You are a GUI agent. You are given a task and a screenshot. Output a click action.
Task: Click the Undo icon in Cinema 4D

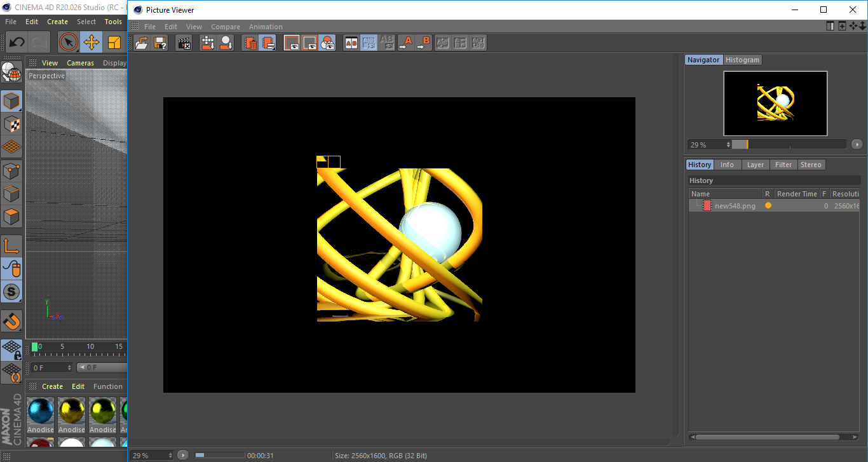pyautogui.click(x=17, y=43)
